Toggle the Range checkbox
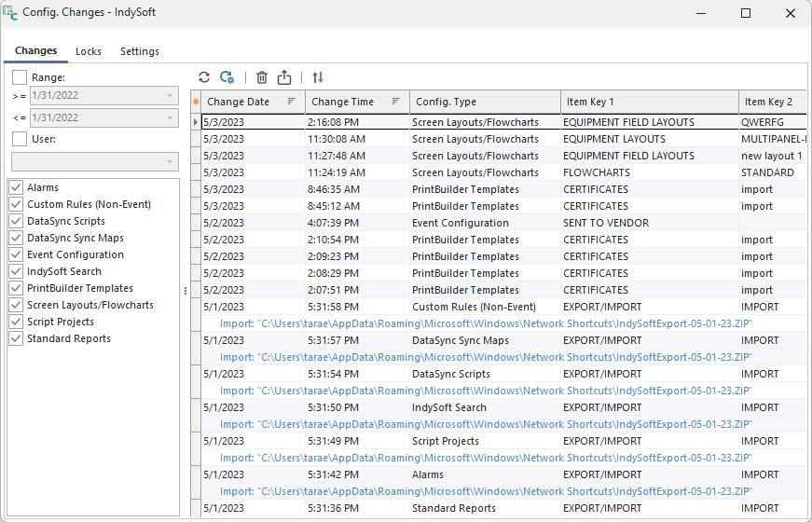The height and width of the screenshot is (522, 812). pyautogui.click(x=20, y=77)
